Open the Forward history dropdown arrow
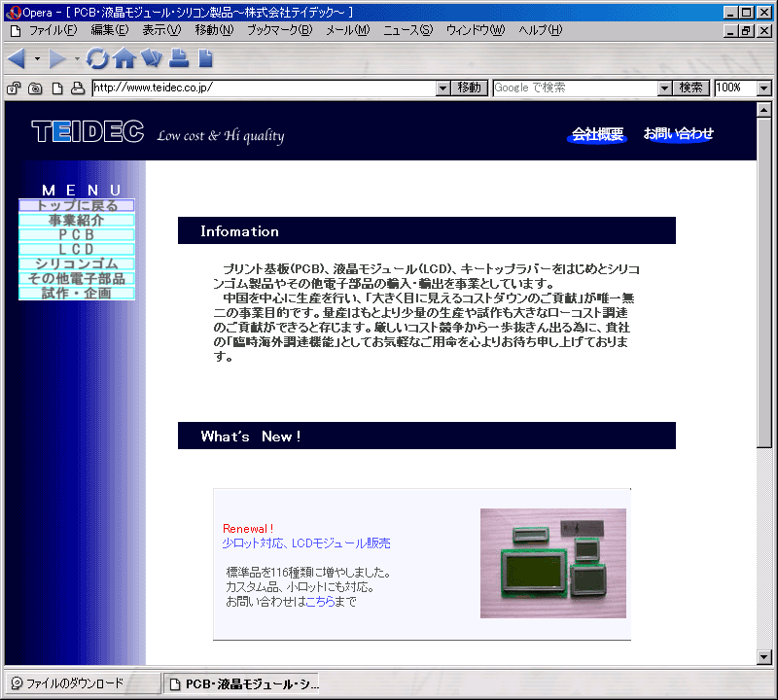Viewport: 778px width, 700px height. pyautogui.click(x=77, y=59)
